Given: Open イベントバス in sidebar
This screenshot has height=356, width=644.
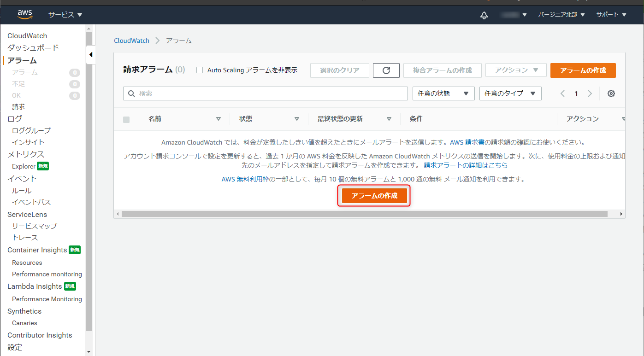Looking at the screenshot, I should click(31, 202).
